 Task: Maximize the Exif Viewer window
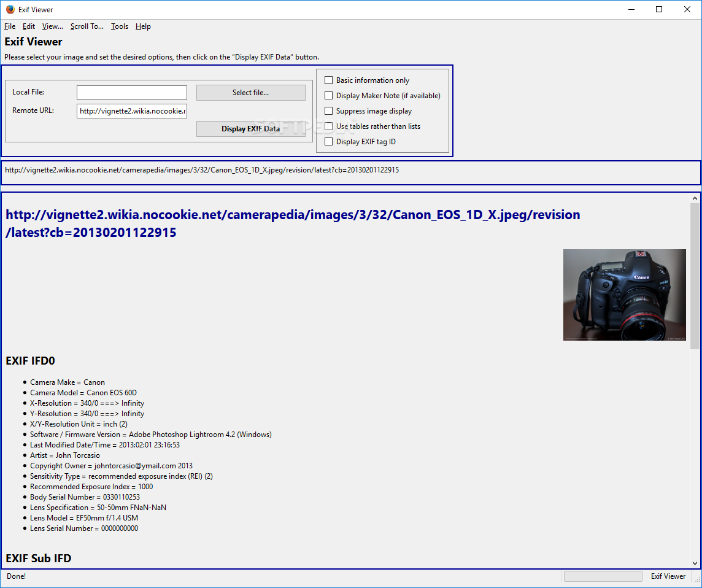click(x=659, y=9)
